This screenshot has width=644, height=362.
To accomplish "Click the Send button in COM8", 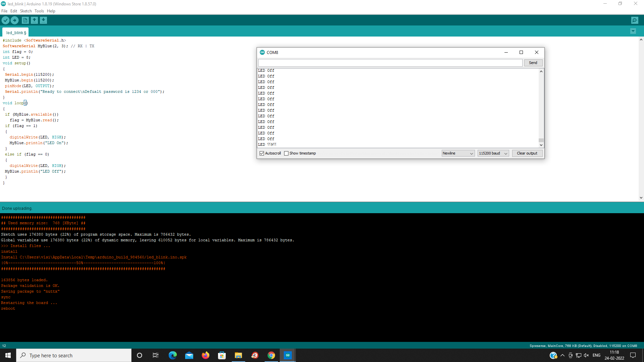I will 533,63.
